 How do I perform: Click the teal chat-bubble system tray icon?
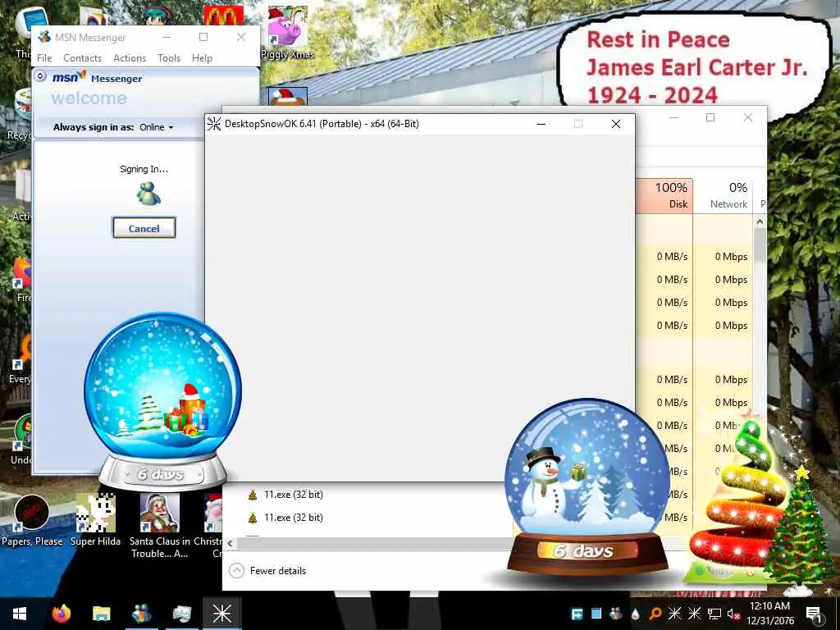[577, 614]
